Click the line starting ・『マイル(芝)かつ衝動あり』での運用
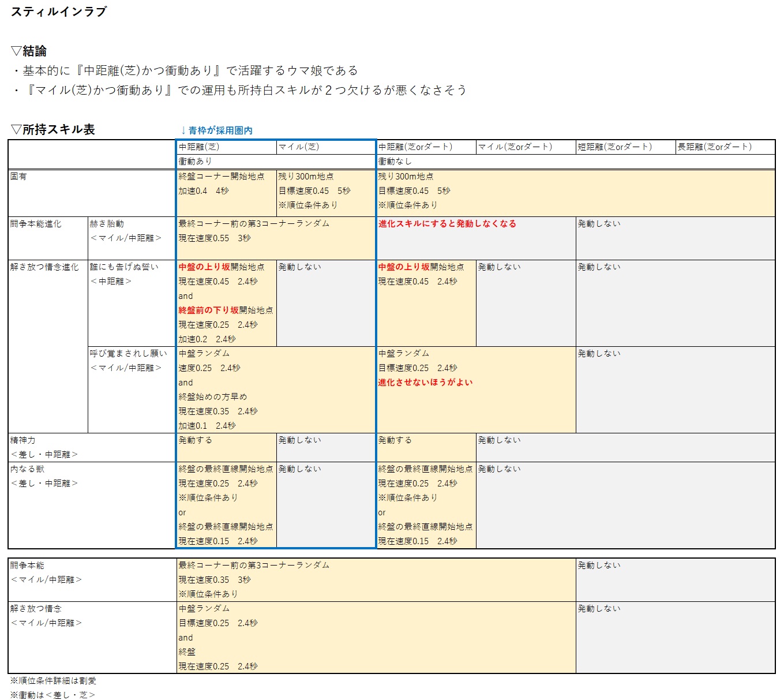This screenshot has width=784, height=700. tap(239, 90)
